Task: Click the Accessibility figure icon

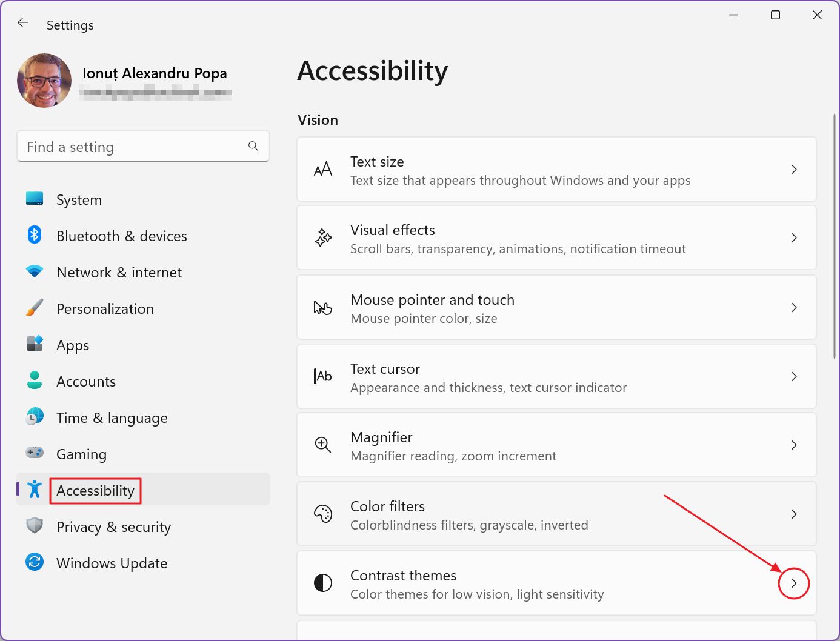Action: coord(35,489)
